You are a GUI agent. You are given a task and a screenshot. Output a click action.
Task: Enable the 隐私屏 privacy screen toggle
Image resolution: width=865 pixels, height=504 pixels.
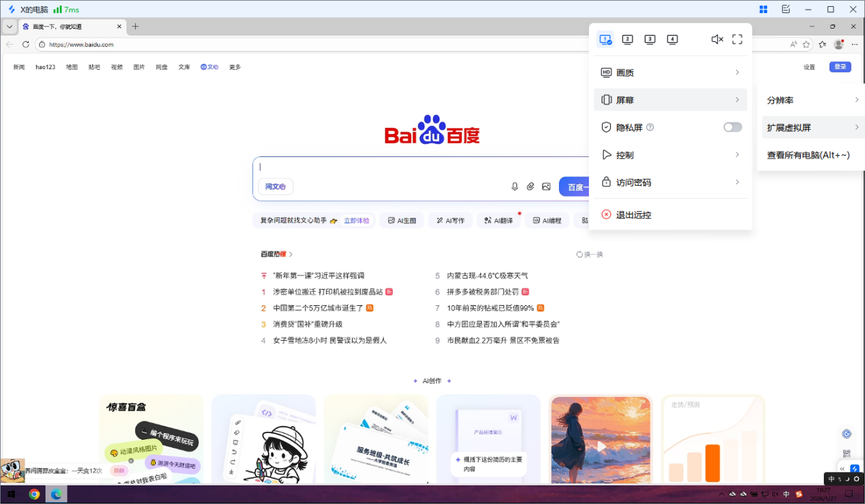click(x=732, y=127)
